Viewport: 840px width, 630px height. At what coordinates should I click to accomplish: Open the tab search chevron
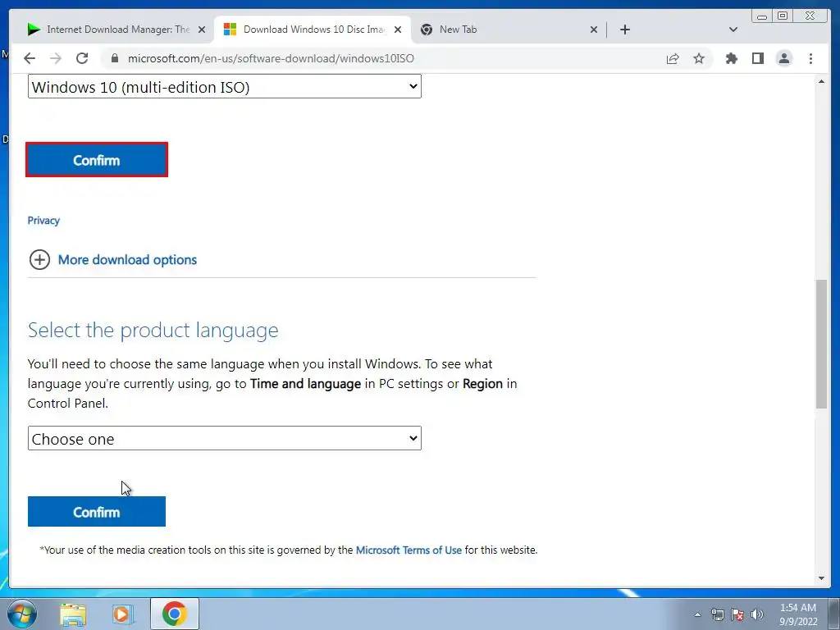coord(733,30)
